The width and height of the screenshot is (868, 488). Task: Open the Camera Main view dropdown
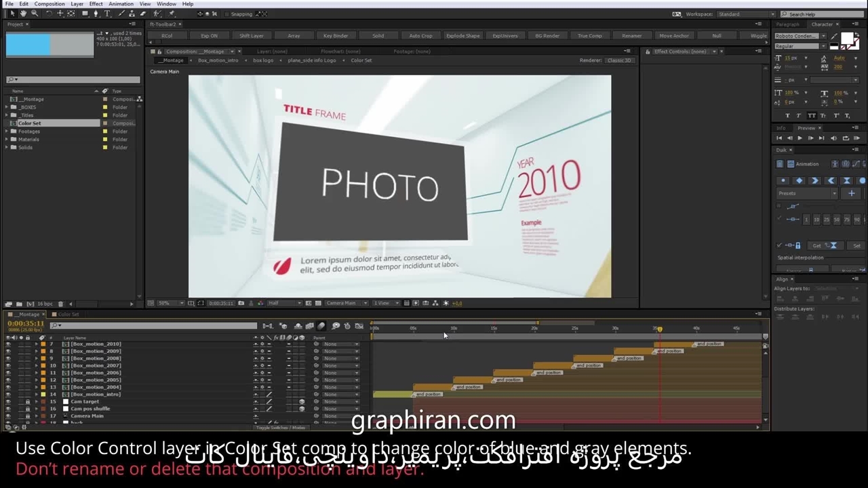coord(344,303)
